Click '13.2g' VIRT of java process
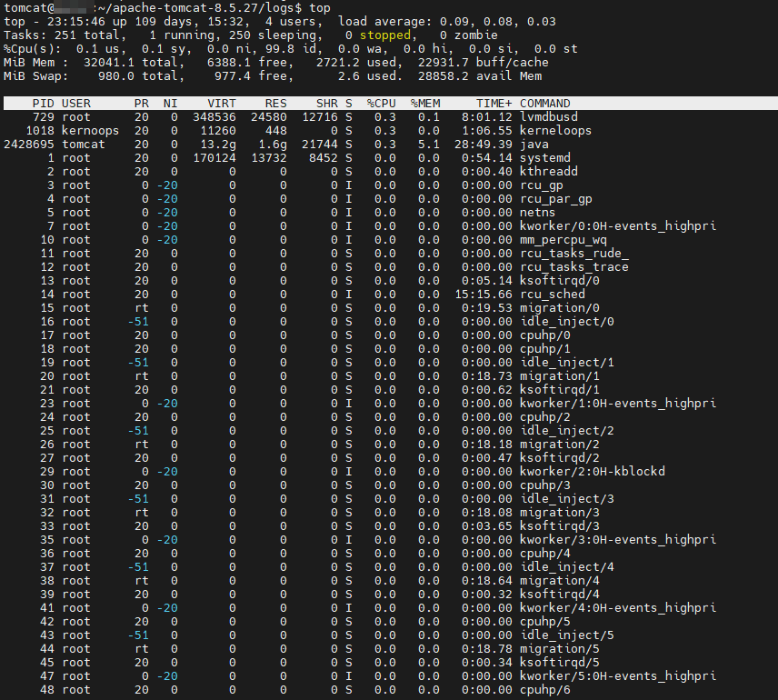The height and width of the screenshot is (700, 778). [x=218, y=145]
